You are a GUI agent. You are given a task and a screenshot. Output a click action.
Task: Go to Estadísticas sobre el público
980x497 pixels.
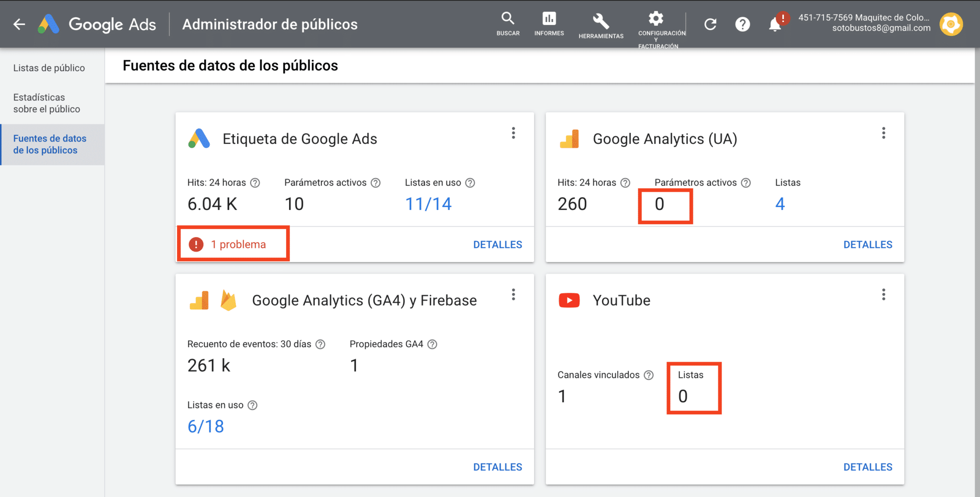click(x=46, y=103)
